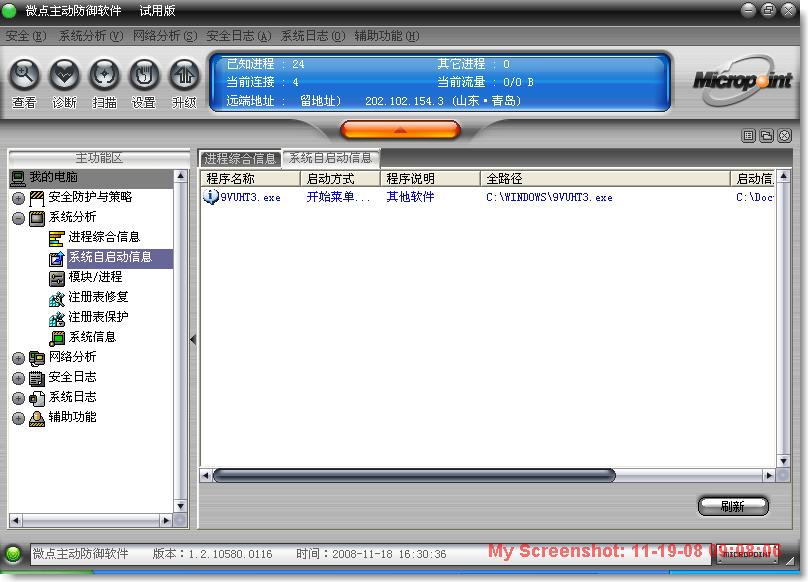Click the 安全防护与策略 flag icon
Screen dimensions: 808x582
tap(37, 198)
